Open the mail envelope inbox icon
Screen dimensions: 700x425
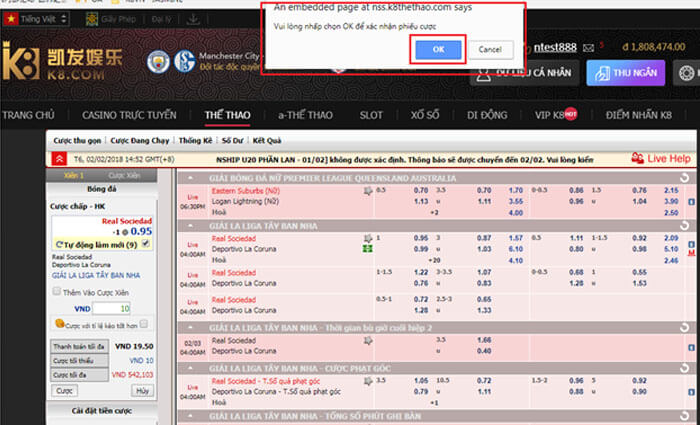(587, 46)
